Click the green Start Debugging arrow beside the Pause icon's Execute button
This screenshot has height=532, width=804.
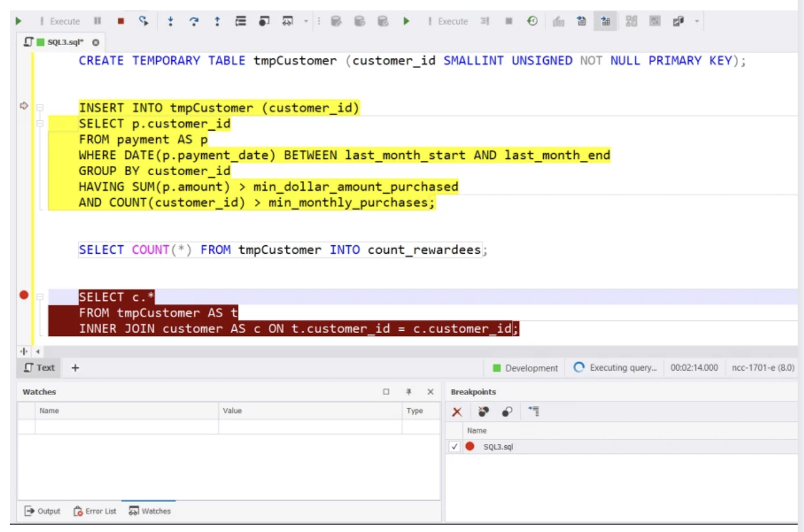pos(19,21)
